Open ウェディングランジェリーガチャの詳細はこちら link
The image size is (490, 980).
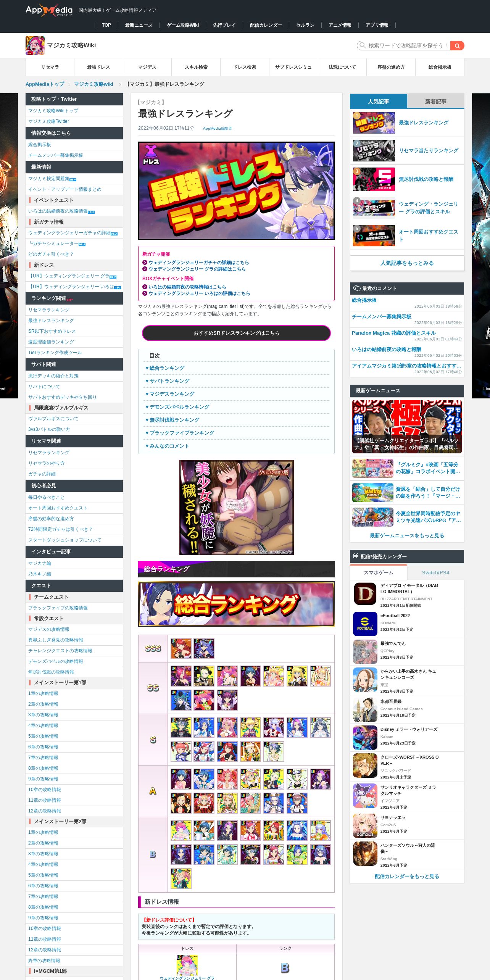click(x=198, y=263)
